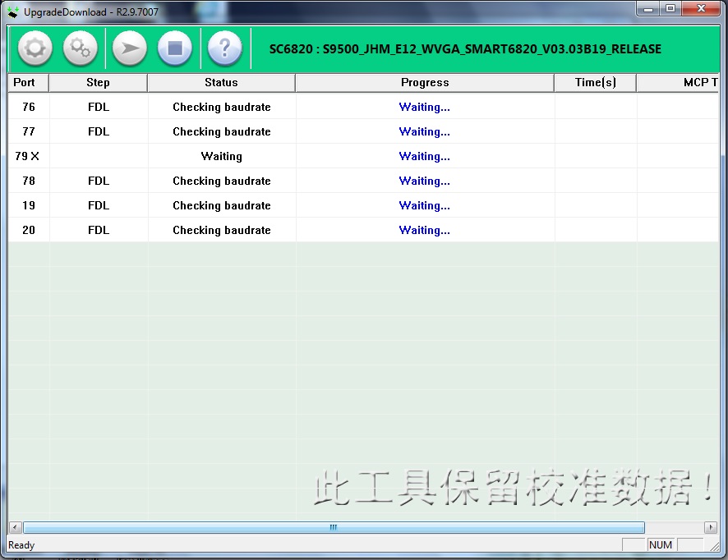Click Checking baudrate status for port 76
This screenshot has width=728, height=560.
point(222,107)
